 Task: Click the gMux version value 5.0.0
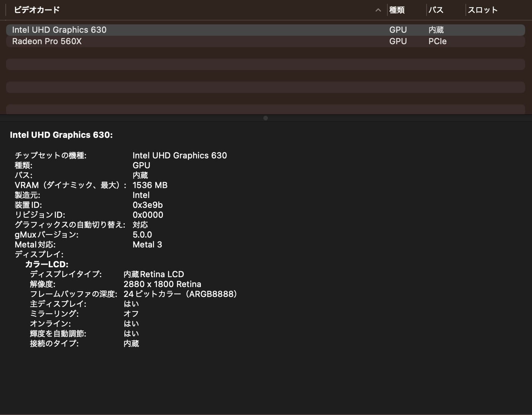click(142, 235)
